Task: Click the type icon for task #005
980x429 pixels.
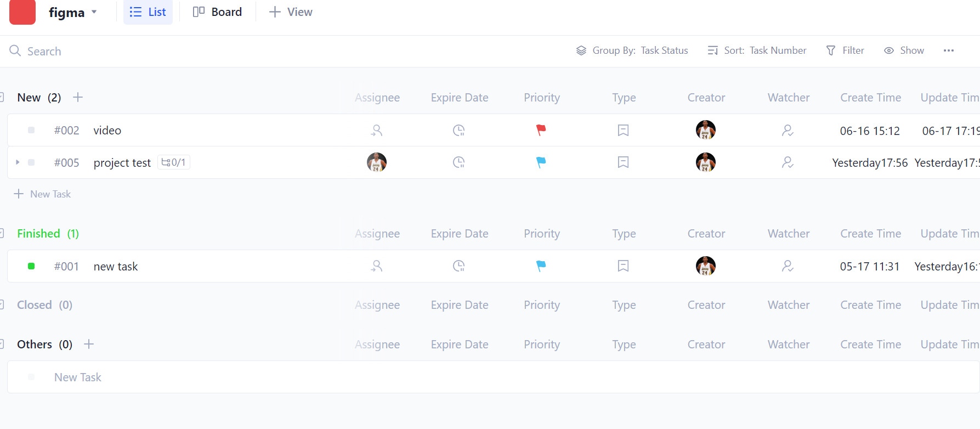Action: click(623, 162)
